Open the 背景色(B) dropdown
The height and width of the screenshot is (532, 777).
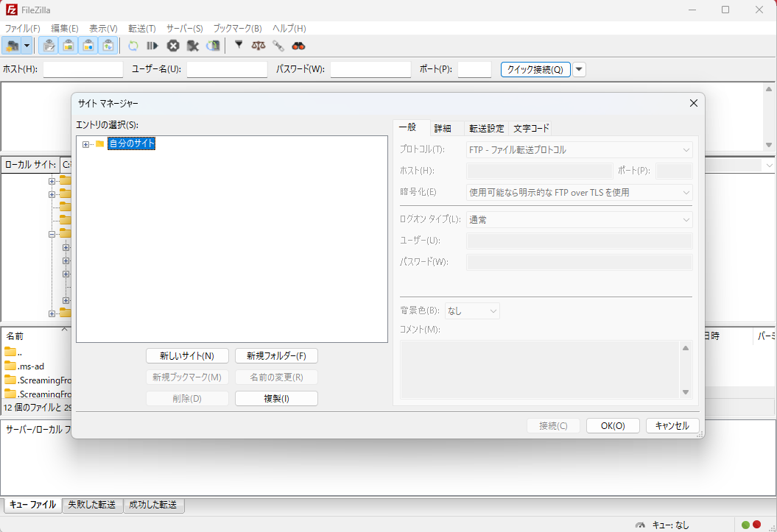[472, 311]
